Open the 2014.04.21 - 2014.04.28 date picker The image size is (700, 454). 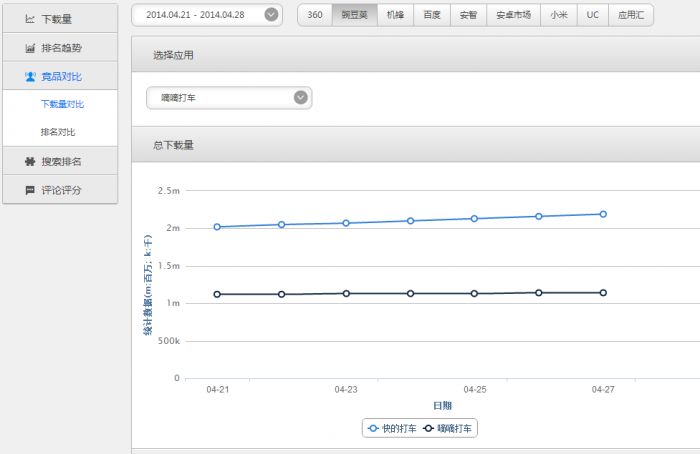(207, 15)
